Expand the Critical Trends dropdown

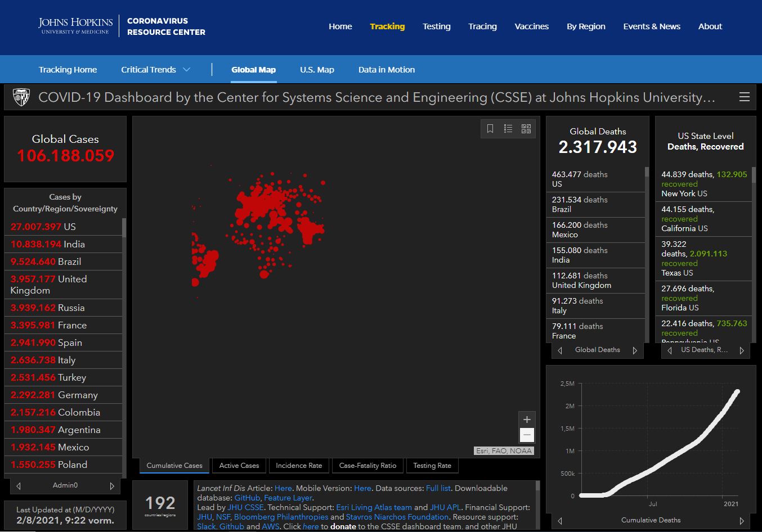pos(156,70)
